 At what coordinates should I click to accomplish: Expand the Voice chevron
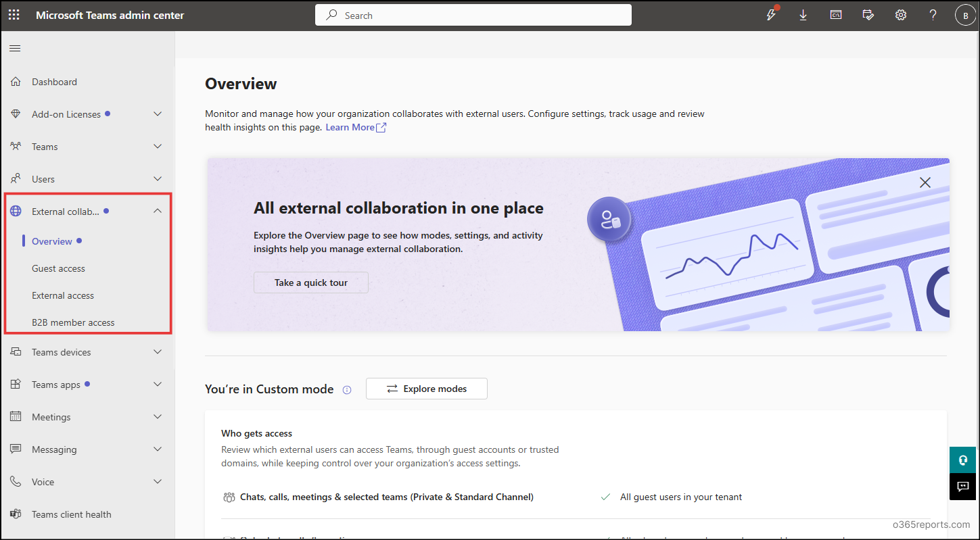(x=158, y=482)
